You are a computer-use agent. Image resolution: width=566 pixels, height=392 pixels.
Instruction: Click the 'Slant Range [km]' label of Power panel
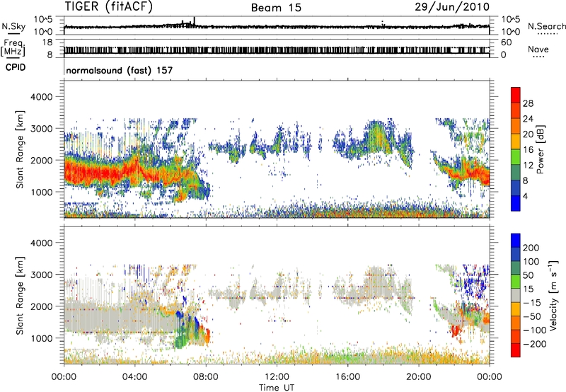pyautogui.click(x=20, y=150)
